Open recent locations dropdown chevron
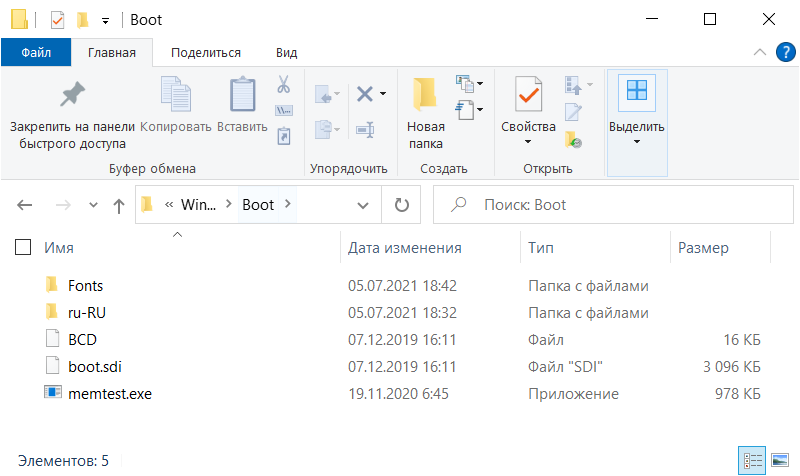The height and width of the screenshot is (476, 800). (93, 205)
